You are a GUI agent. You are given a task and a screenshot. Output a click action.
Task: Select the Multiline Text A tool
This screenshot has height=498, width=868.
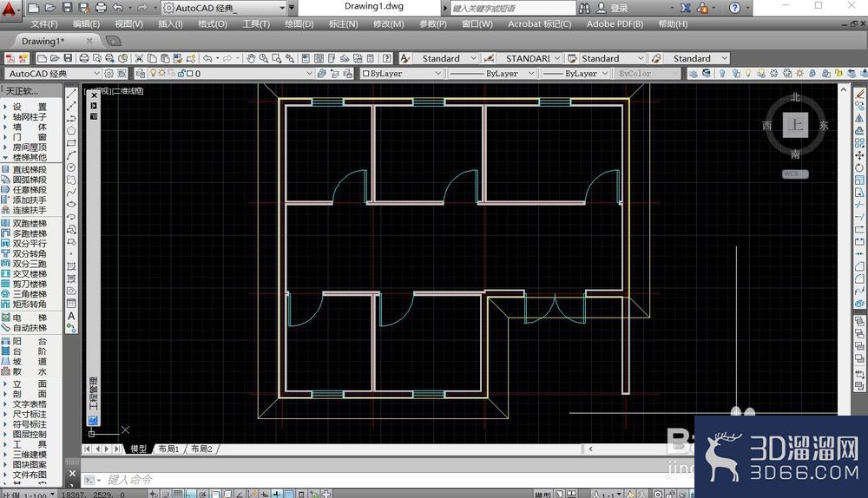click(71, 316)
